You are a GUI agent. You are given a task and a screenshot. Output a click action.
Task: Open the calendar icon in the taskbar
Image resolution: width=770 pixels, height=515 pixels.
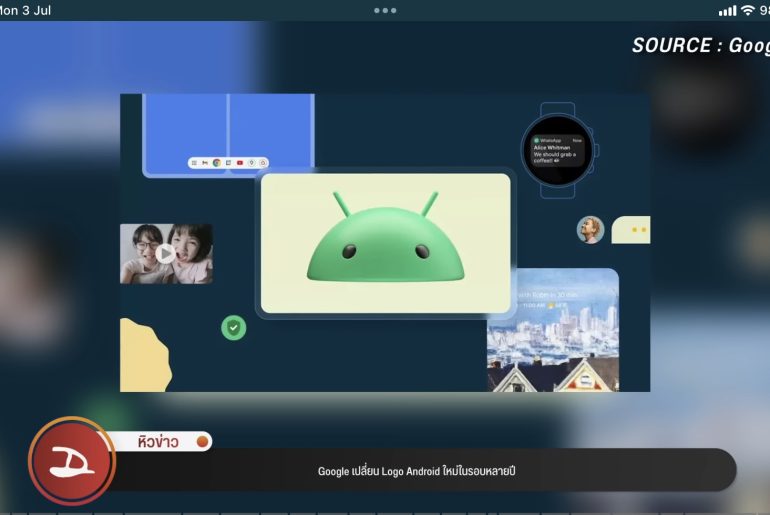(228, 163)
